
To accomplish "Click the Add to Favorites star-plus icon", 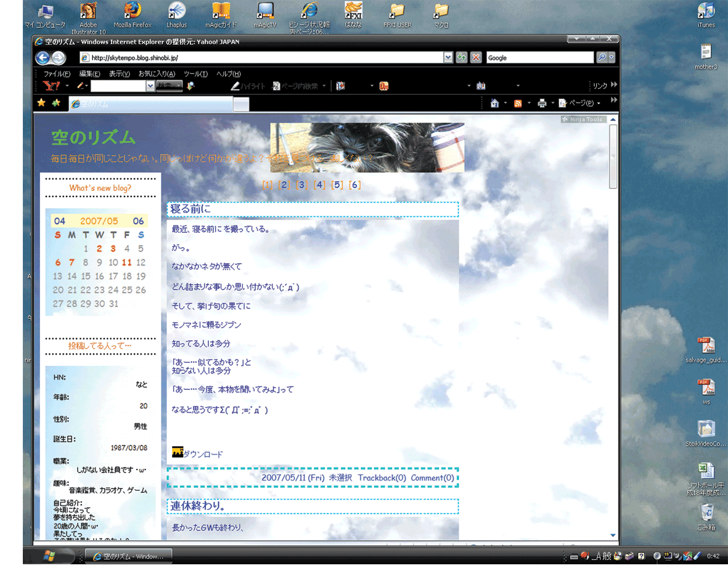I will coord(56,102).
